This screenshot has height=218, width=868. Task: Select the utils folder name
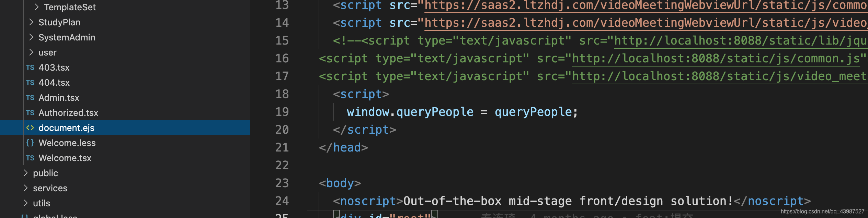click(42, 203)
